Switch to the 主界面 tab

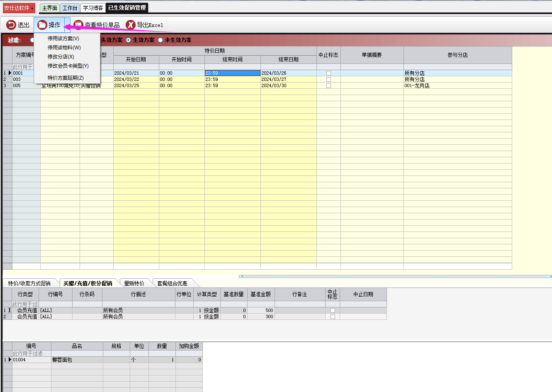click(50, 8)
